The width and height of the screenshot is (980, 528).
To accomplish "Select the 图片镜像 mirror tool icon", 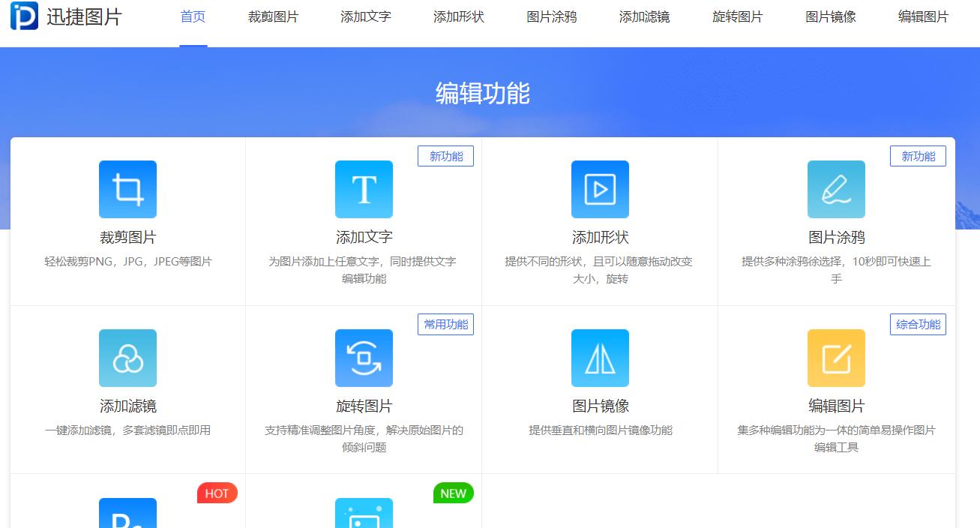I will coord(600,358).
